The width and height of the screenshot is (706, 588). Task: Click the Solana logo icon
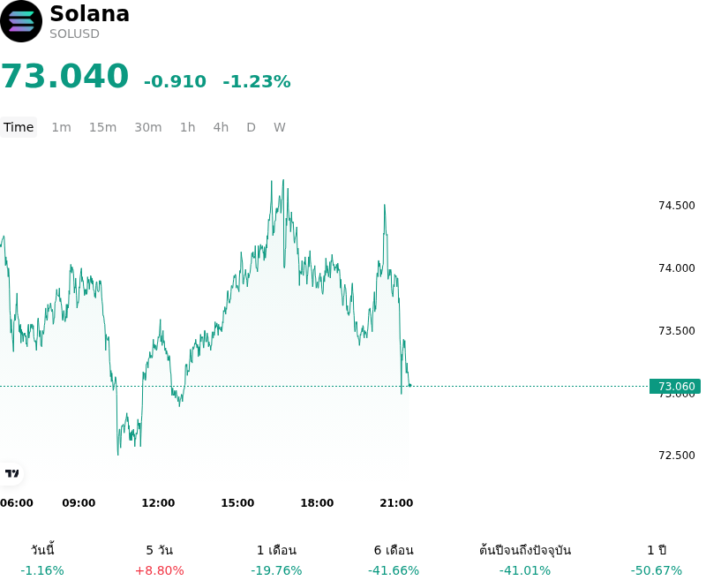tap(21, 21)
